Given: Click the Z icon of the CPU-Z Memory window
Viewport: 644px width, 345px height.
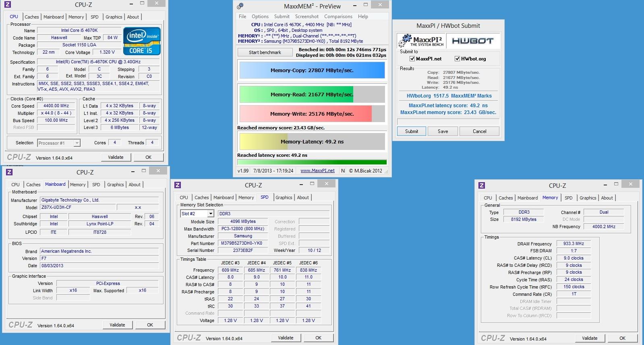Looking at the screenshot, I should 482,185.
